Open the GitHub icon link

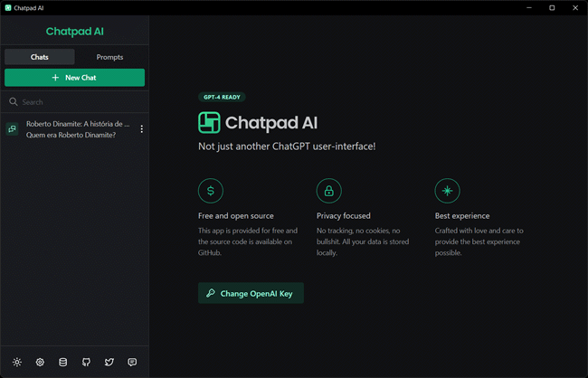[x=86, y=362]
